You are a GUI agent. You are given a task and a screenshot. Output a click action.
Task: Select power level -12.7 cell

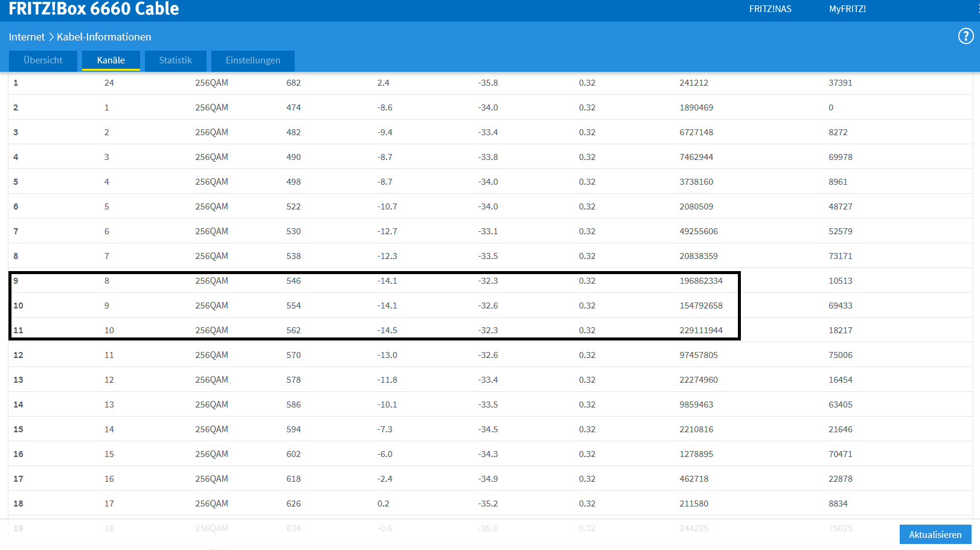pos(387,231)
